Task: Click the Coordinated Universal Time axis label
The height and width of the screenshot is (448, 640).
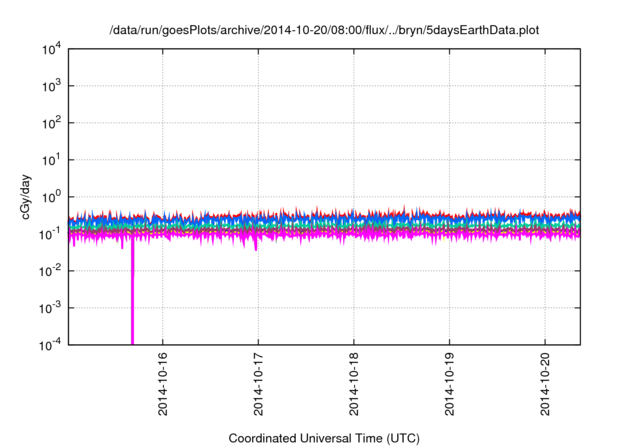Action: [324, 438]
